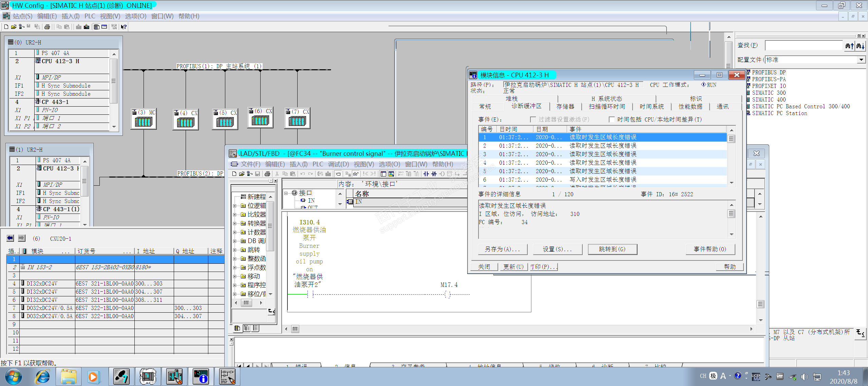Open the 选项(O) menu in HW Config

click(135, 16)
